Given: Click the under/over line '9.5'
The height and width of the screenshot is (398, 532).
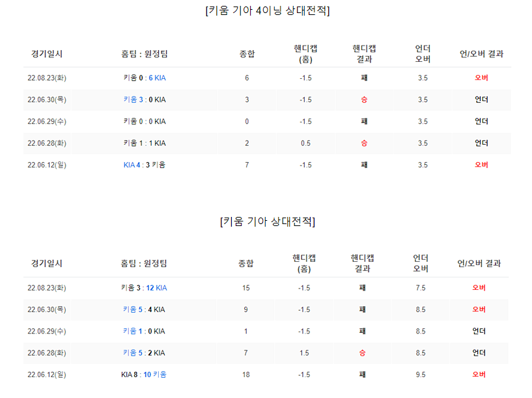Looking at the screenshot, I should (x=421, y=375).
